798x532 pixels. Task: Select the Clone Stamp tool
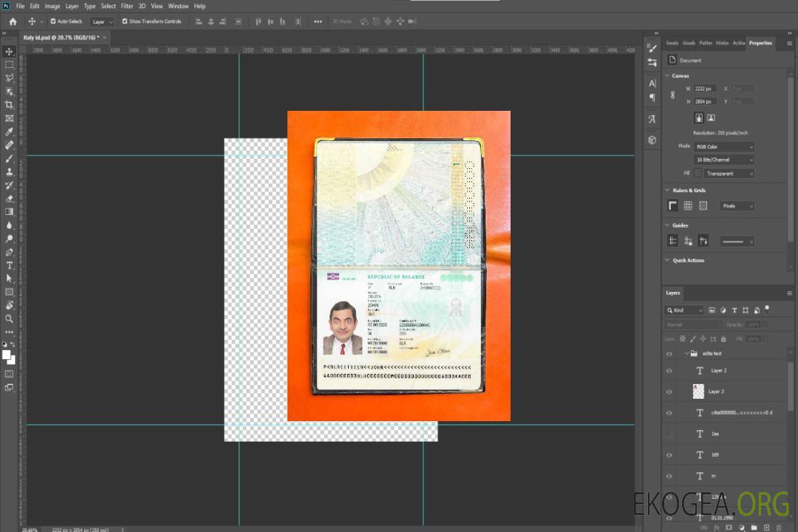[9, 172]
